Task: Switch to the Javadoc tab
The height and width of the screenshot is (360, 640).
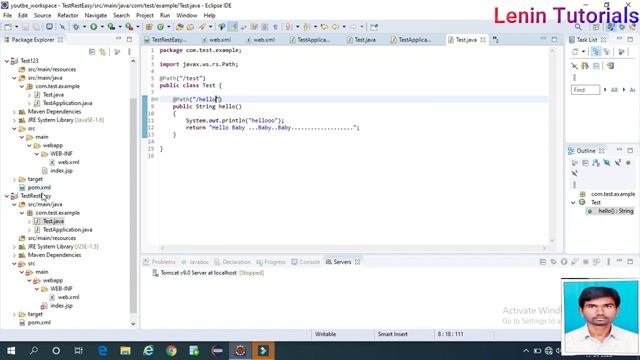Action: pos(195,262)
